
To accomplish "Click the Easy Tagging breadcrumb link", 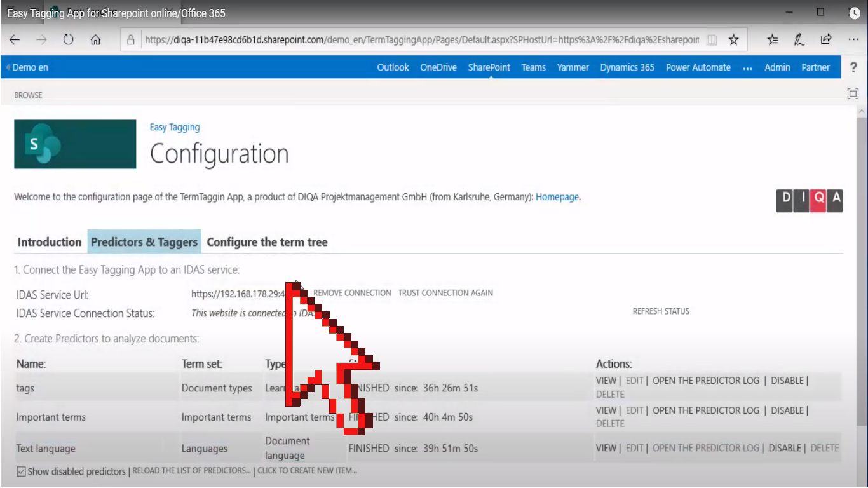I will pos(175,127).
